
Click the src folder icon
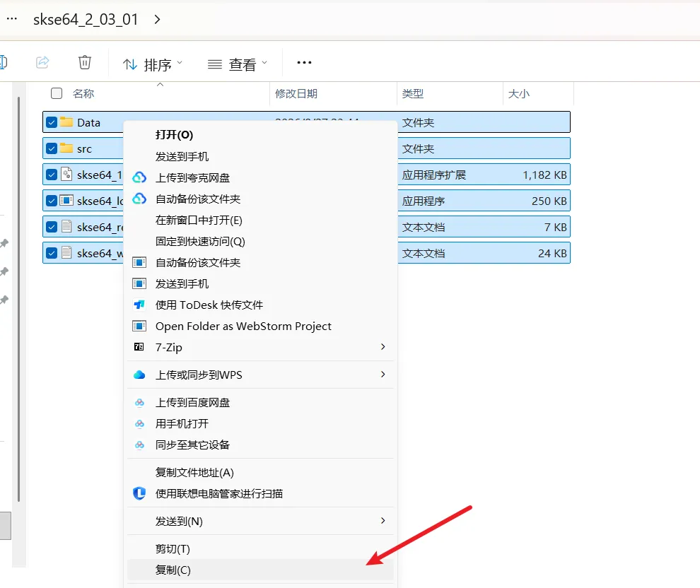point(66,148)
